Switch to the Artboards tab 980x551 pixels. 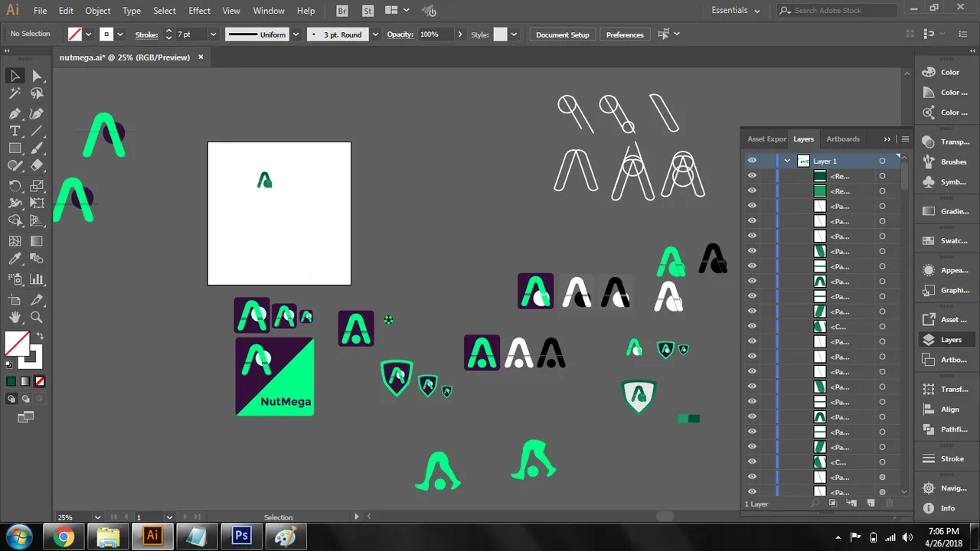pos(842,139)
